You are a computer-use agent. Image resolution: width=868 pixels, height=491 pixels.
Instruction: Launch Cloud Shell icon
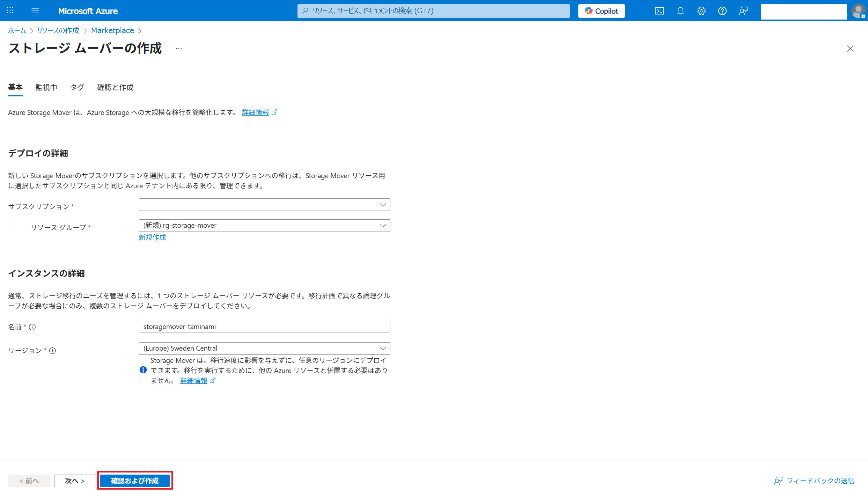[659, 11]
